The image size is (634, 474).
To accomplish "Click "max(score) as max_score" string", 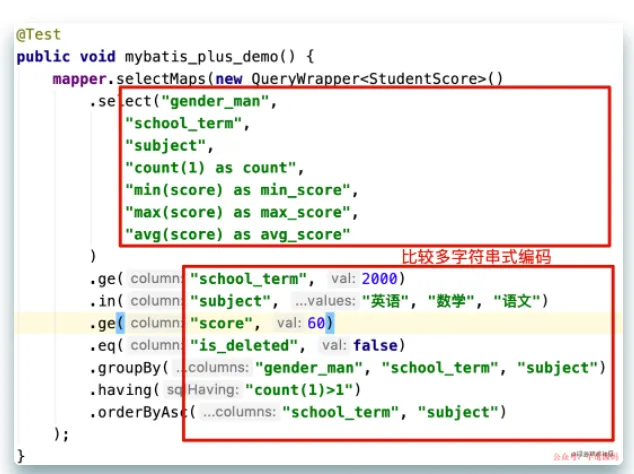I will [237, 212].
